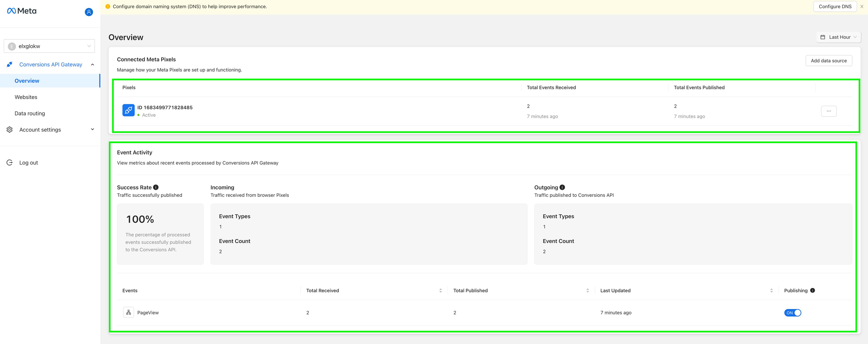Expand the Account settings chevron

(x=92, y=129)
